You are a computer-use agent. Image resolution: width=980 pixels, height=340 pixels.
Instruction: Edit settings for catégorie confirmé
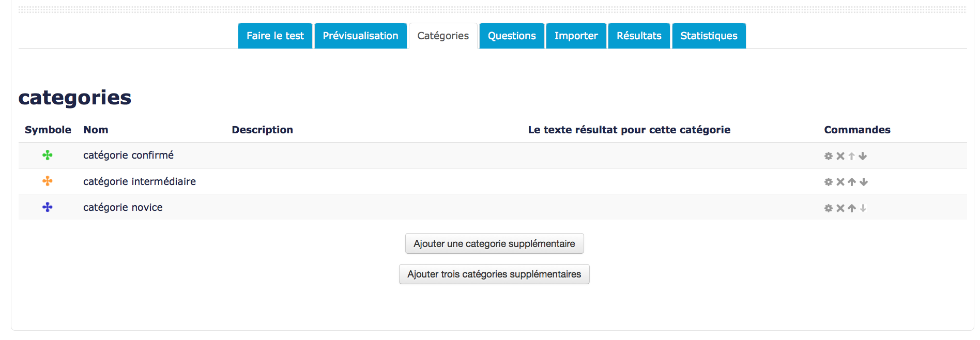click(828, 156)
